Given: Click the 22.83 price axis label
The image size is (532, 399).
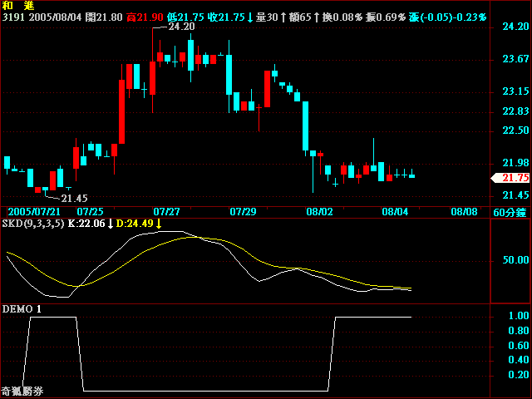Looking at the screenshot, I should pyautogui.click(x=515, y=111).
